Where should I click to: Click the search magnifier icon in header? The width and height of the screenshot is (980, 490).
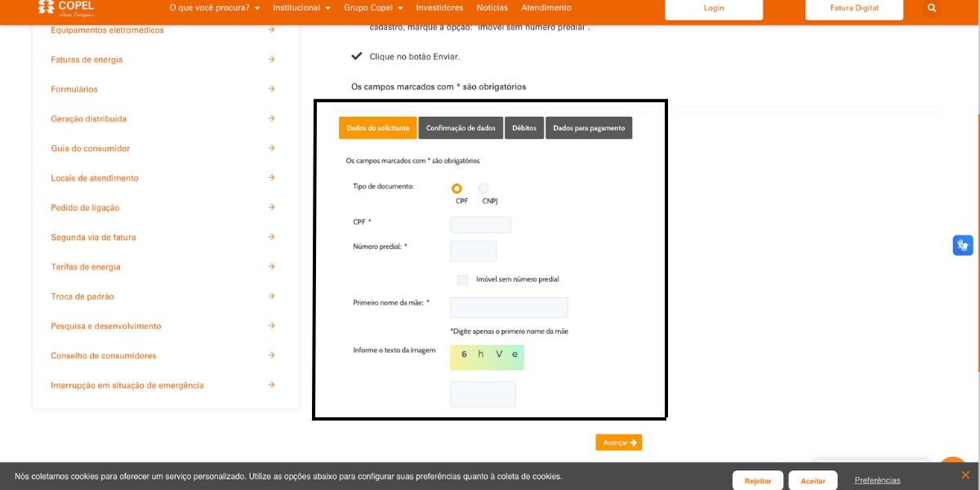click(x=932, y=8)
